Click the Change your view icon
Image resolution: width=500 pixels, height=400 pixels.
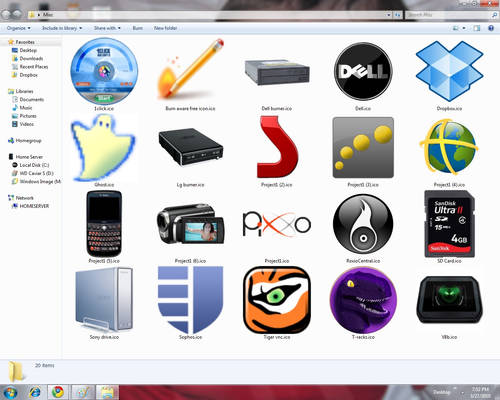coord(456,28)
